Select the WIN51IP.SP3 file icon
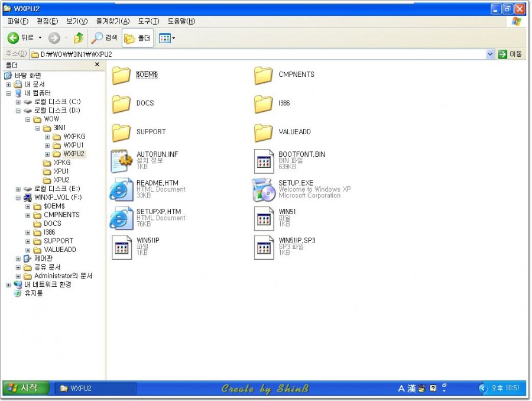 click(x=264, y=247)
